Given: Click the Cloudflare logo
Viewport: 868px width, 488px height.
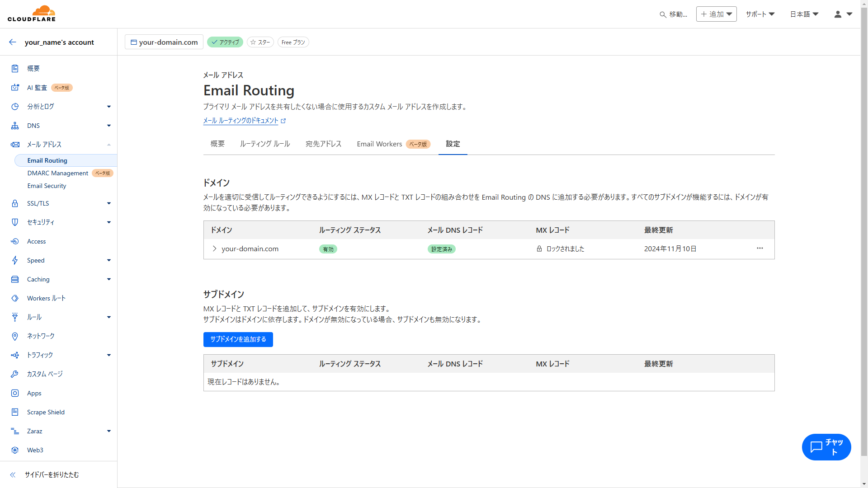Looking at the screenshot, I should [x=32, y=14].
